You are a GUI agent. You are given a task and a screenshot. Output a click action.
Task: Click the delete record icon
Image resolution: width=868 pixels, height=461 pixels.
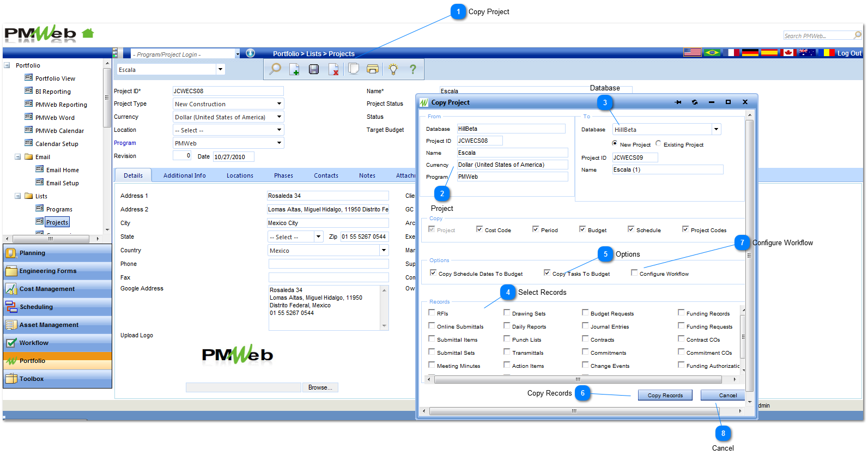(333, 69)
